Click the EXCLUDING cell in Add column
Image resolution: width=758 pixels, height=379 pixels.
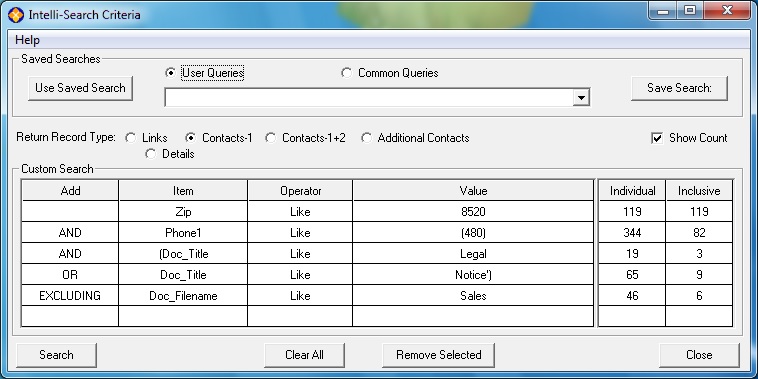[x=70, y=295]
